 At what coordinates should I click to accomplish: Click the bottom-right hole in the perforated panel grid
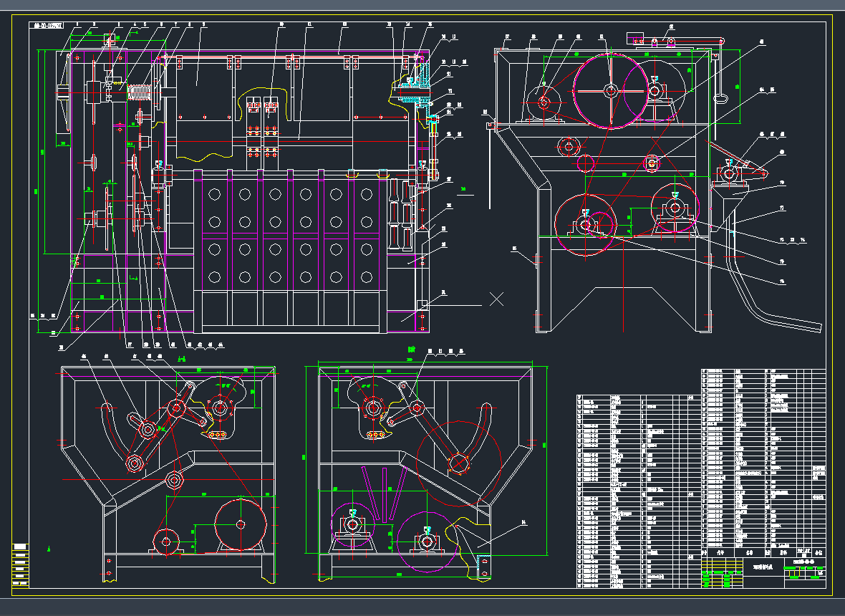tap(367, 276)
